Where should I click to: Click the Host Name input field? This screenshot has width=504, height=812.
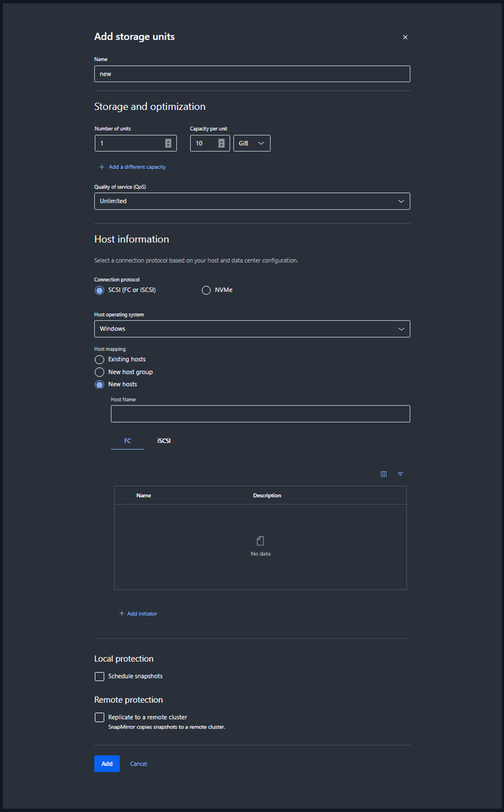pos(260,414)
